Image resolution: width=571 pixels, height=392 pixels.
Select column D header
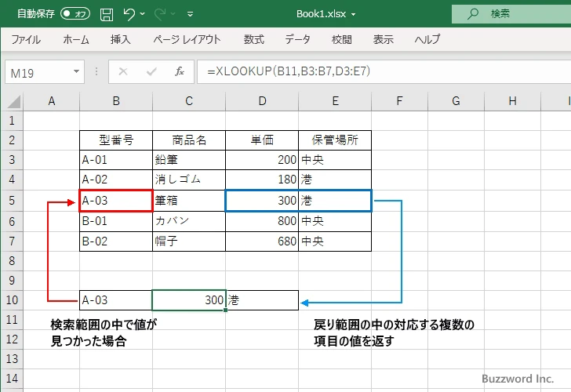point(262,101)
